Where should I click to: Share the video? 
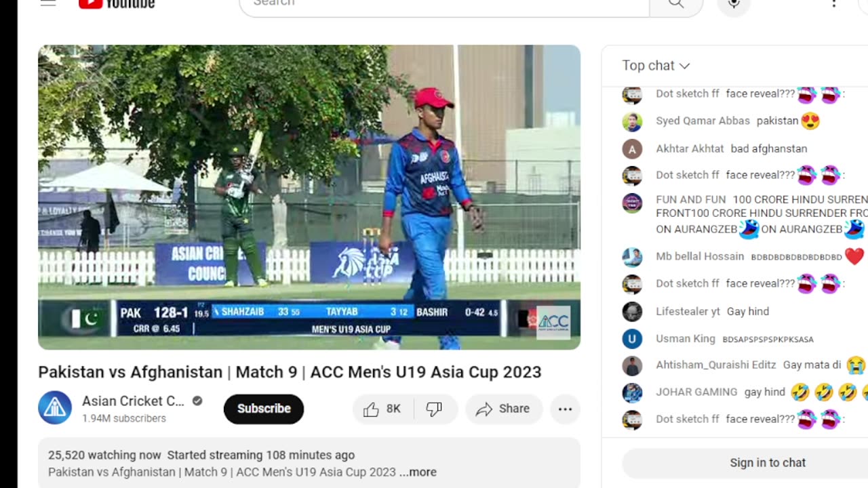[x=503, y=409]
